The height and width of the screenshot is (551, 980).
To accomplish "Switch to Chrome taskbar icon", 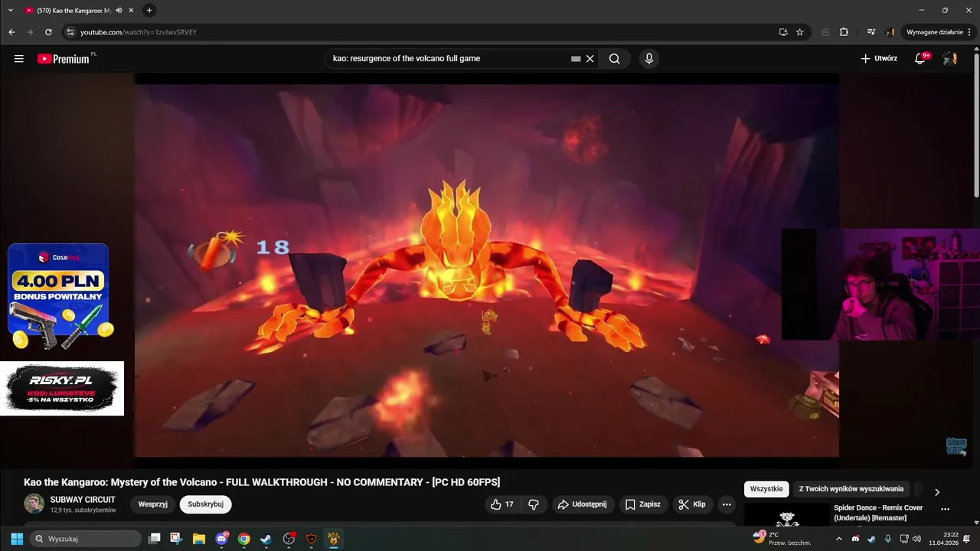I will [243, 539].
